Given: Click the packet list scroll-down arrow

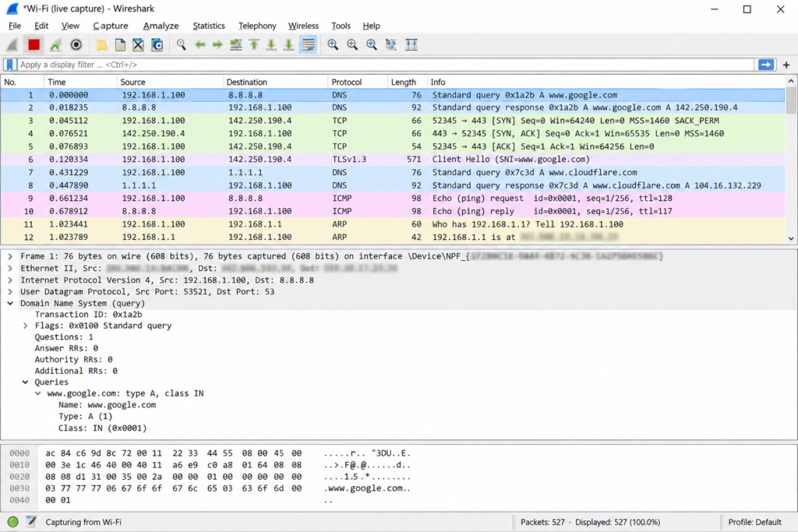Looking at the screenshot, I should pos(791,238).
